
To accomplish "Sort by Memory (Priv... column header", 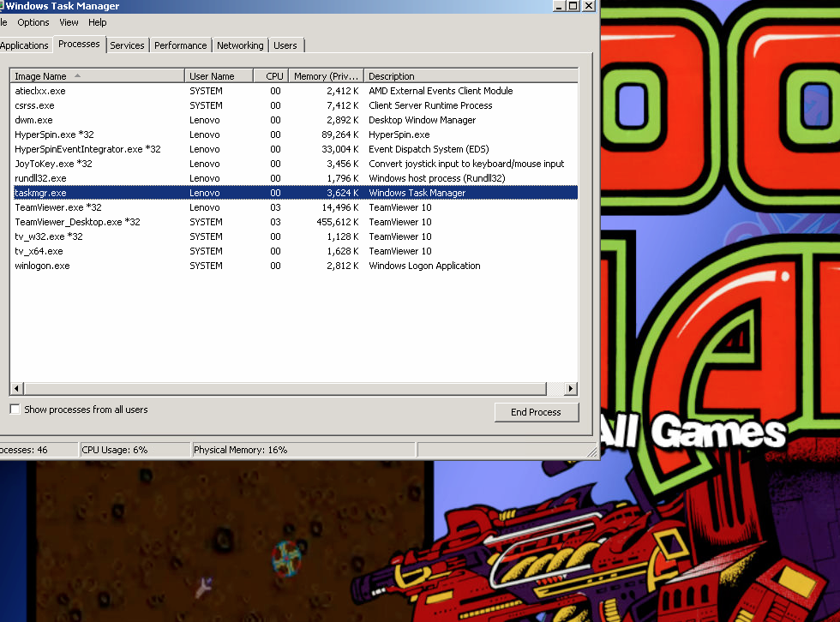I will pos(327,76).
